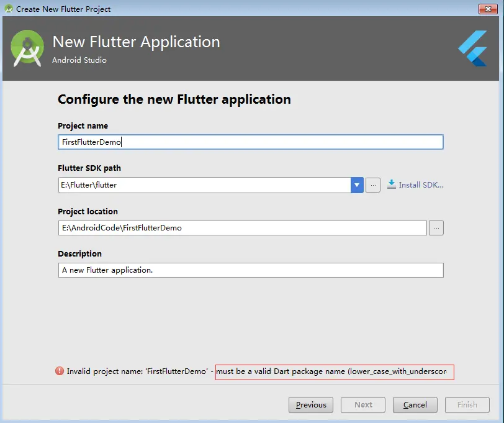Click the Finish button
The height and width of the screenshot is (423, 504).
click(x=467, y=404)
